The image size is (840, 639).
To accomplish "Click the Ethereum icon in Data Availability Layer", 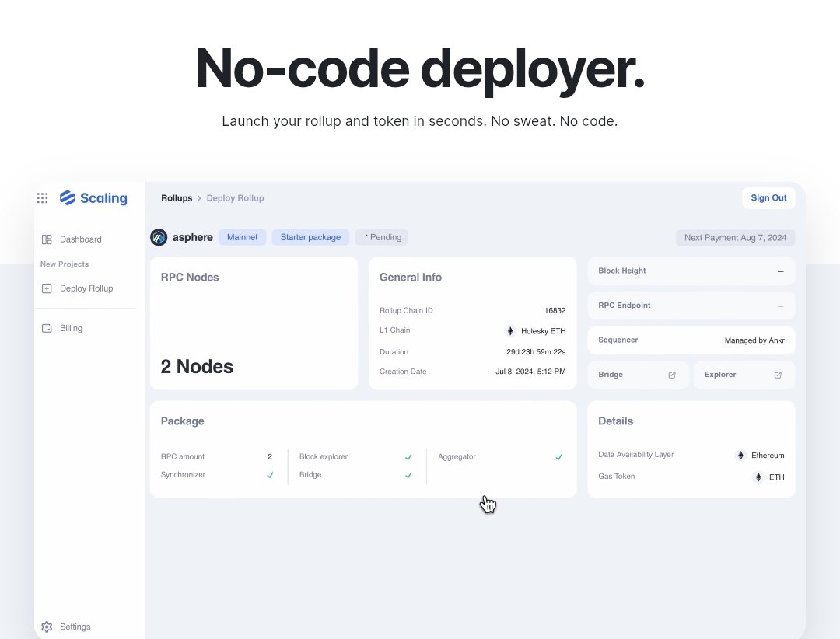I will pos(740,456).
